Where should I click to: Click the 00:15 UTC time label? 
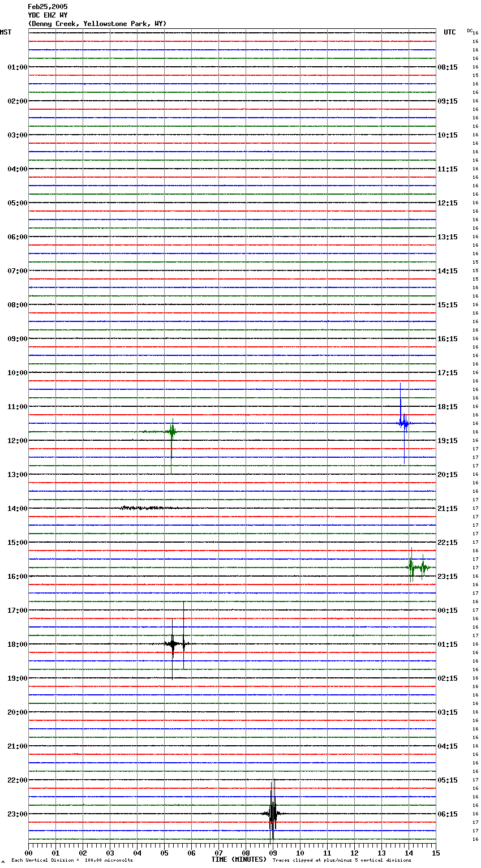[x=448, y=611]
